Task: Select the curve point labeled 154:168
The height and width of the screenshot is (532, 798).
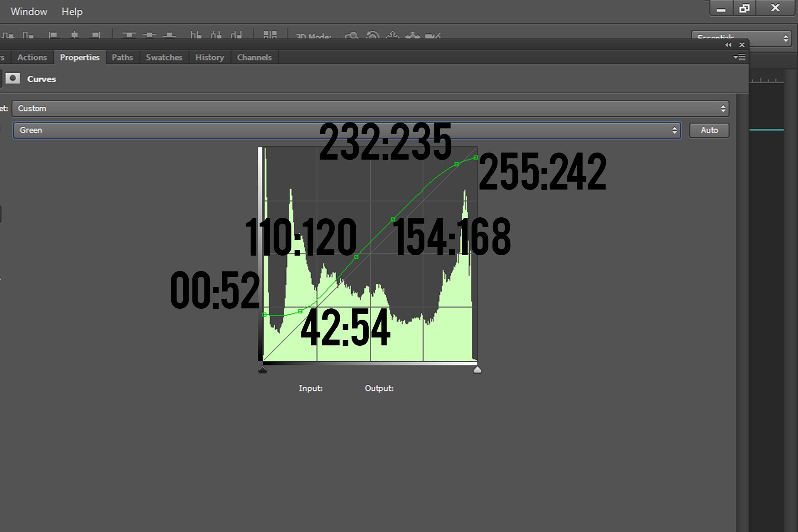Action: click(393, 219)
